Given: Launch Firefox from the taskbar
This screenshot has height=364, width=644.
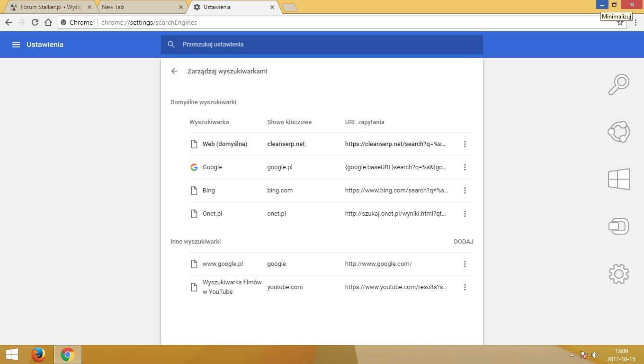Looking at the screenshot, I should (38, 355).
